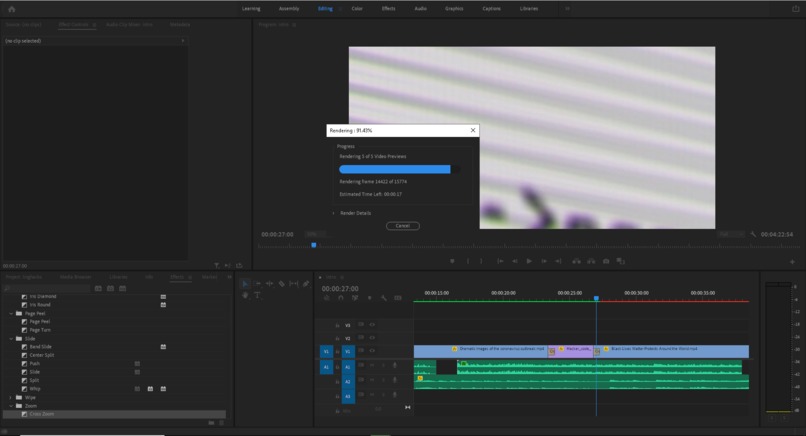Click the Home icon in top bar

tap(13, 8)
